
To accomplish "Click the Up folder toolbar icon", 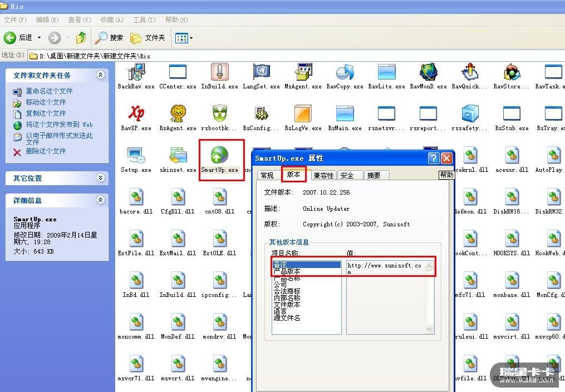I will [81, 37].
